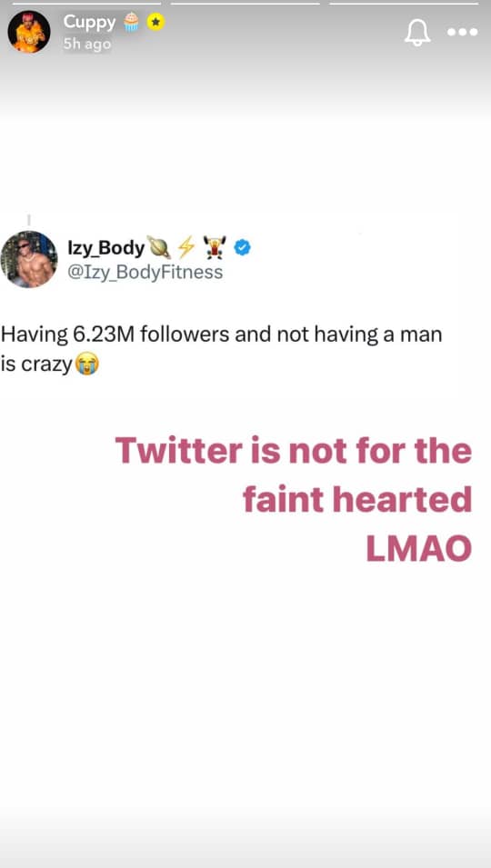The width and height of the screenshot is (491, 868).
Task: Open Cuppy's profile avatar
Action: pos(29,32)
